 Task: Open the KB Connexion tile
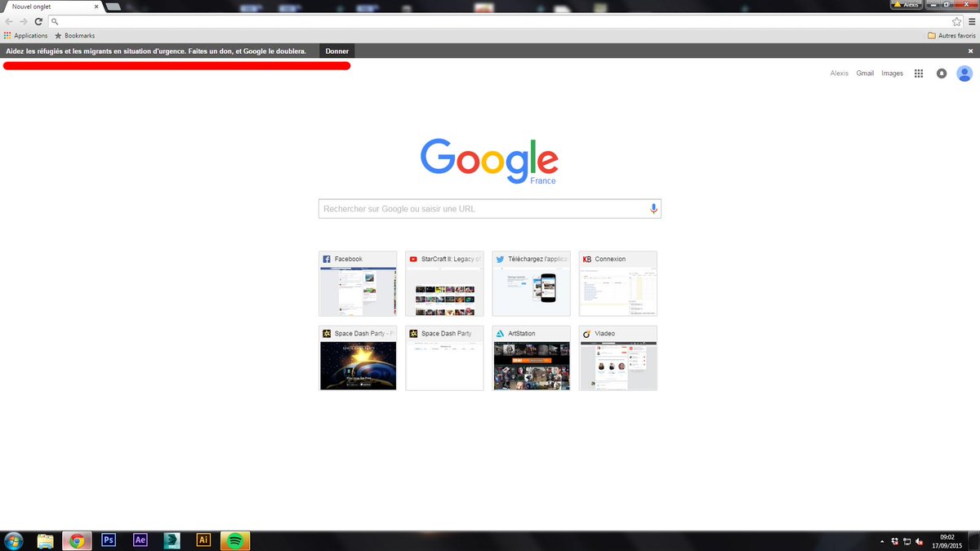pos(618,283)
